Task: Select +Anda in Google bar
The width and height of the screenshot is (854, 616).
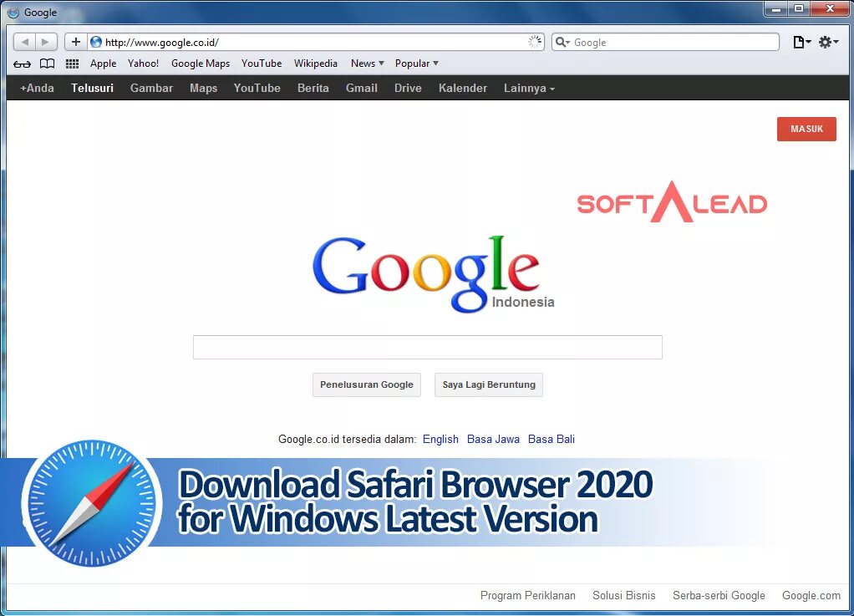Action: 37,88
